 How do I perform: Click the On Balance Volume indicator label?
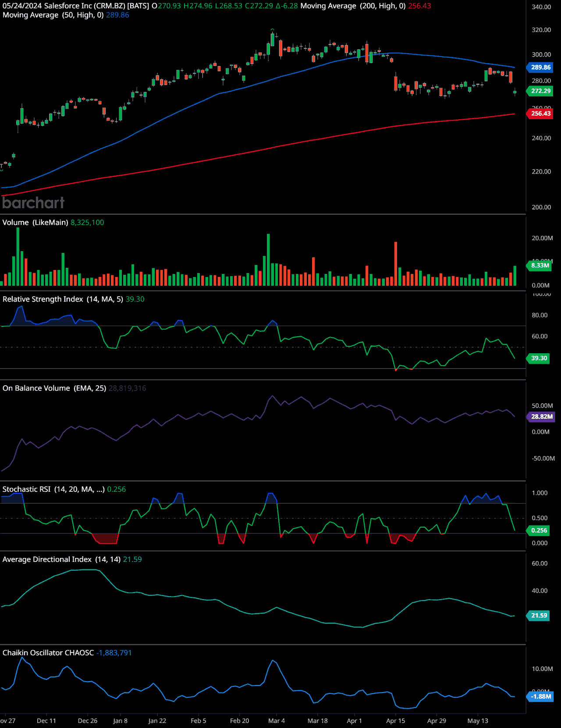click(54, 388)
